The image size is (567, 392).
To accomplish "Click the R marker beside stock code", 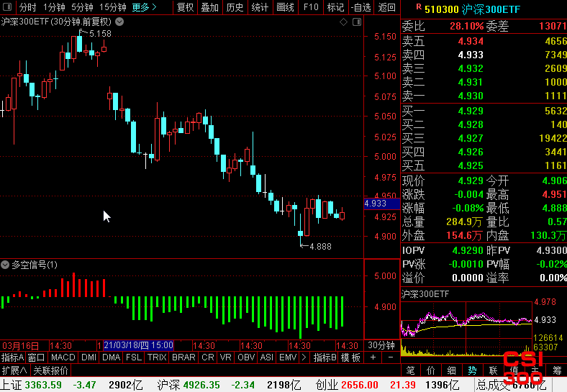I will pyautogui.click(x=419, y=6).
